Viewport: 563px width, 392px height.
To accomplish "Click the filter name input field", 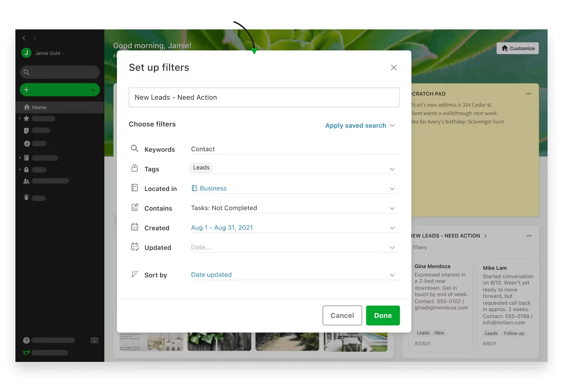I will [x=264, y=97].
